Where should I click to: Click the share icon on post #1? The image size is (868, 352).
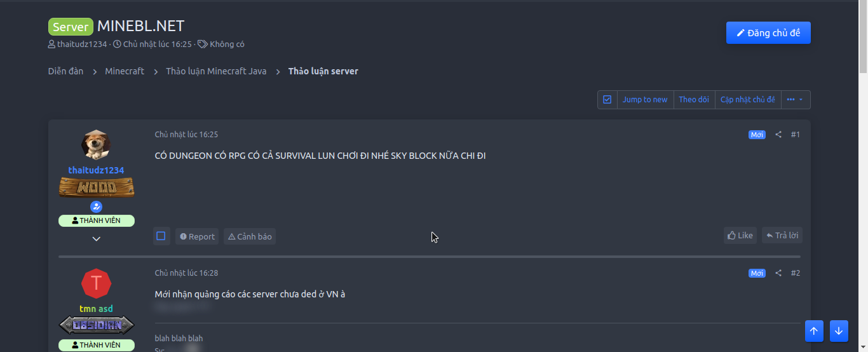(778, 135)
